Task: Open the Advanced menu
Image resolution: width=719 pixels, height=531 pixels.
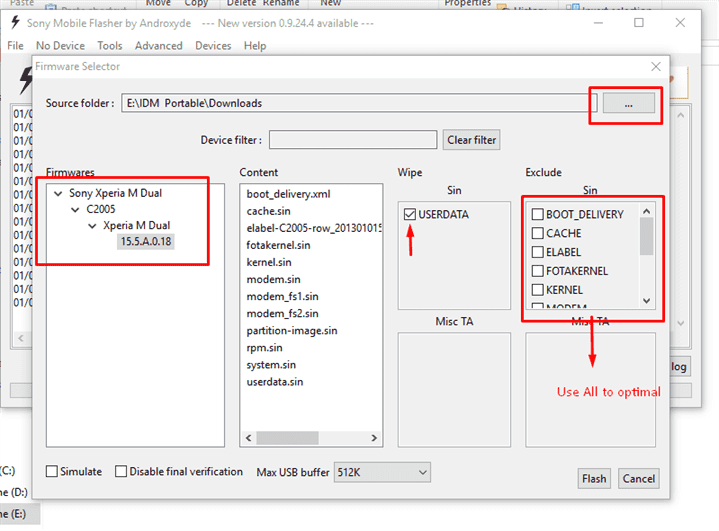Action: (158, 46)
